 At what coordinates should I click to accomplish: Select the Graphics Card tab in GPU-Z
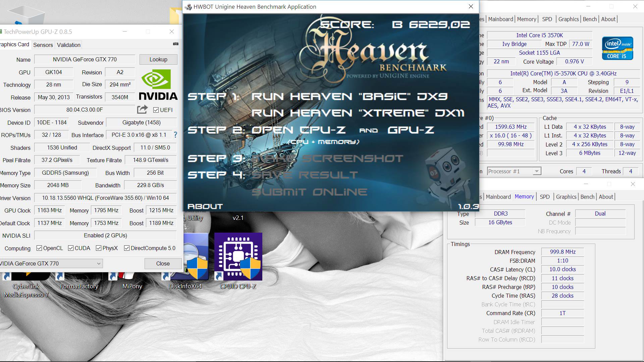coord(15,44)
